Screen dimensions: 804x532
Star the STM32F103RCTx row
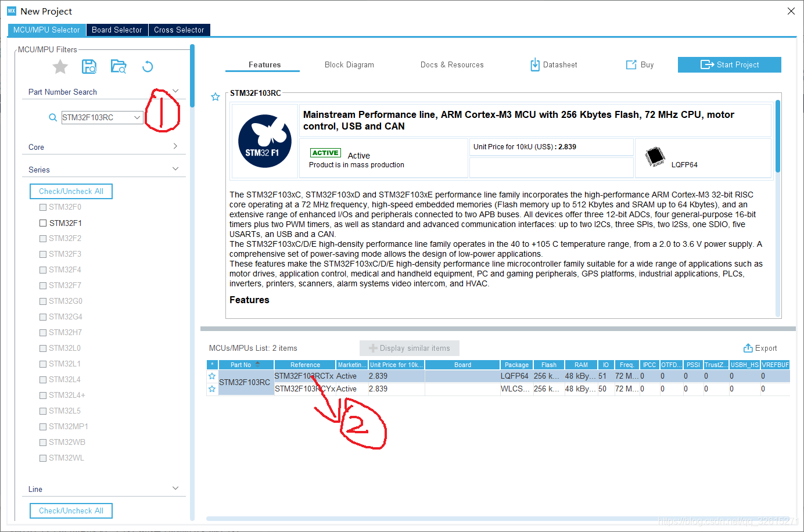click(212, 376)
